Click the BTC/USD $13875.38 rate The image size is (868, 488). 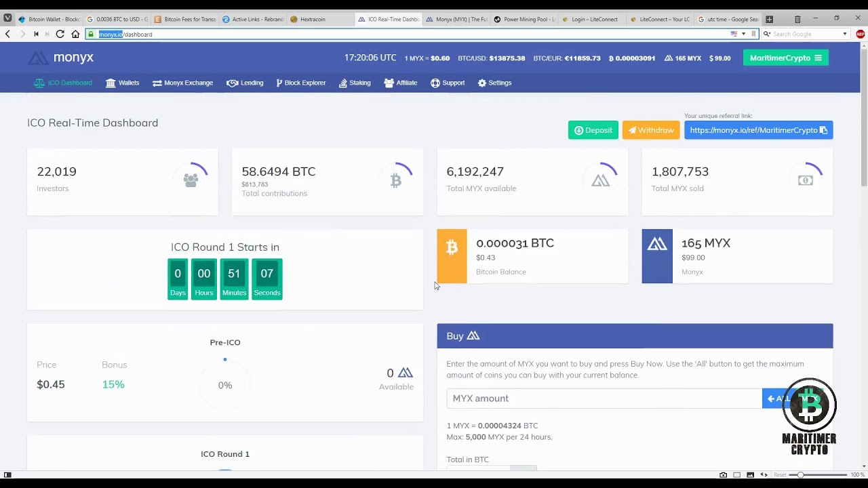[x=492, y=58]
